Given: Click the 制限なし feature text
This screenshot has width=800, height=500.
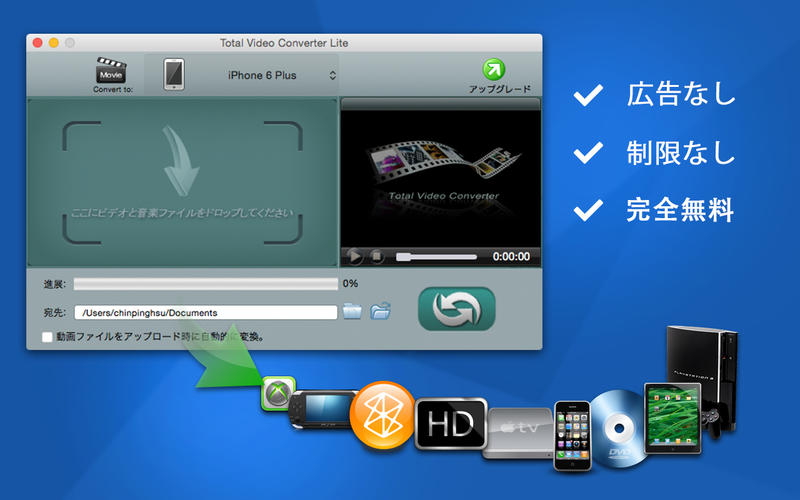Looking at the screenshot, I should pos(681,153).
